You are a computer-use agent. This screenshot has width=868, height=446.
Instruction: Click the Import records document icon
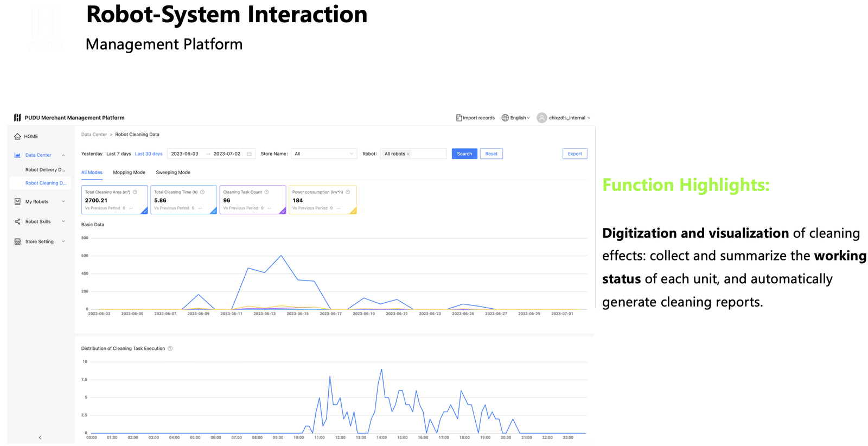tap(459, 118)
